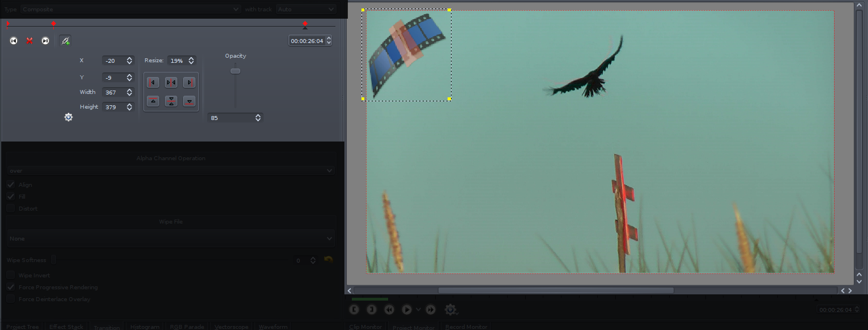Center the frame vertically
868x330 pixels.
coord(171,101)
